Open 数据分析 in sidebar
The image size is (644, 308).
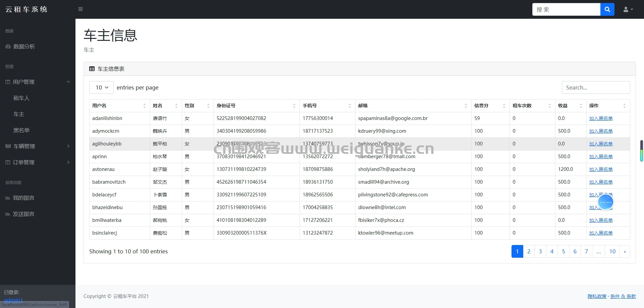pyautogui.click(x=24, y=47)
